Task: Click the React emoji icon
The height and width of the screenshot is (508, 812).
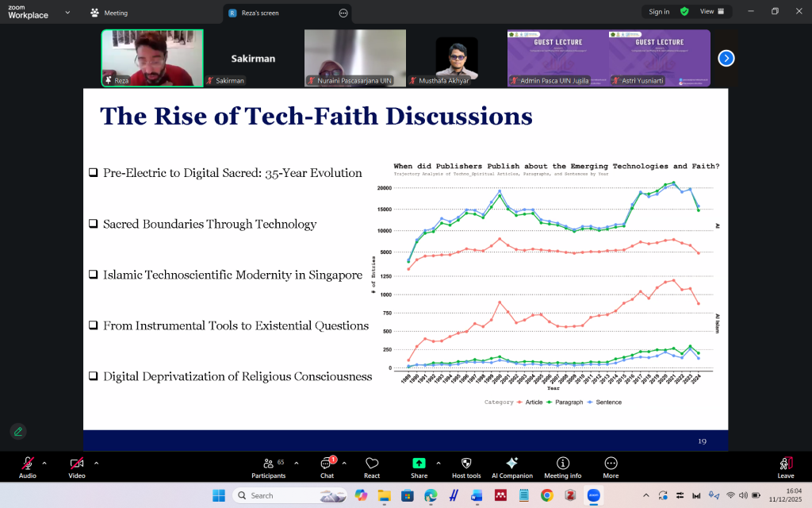Action: (372, 464)
